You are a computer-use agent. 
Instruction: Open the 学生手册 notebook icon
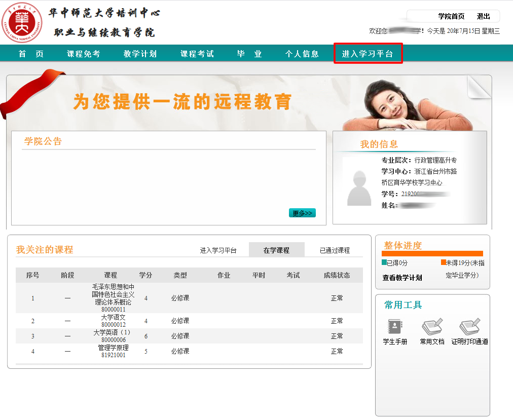click(x=395, y=327)
